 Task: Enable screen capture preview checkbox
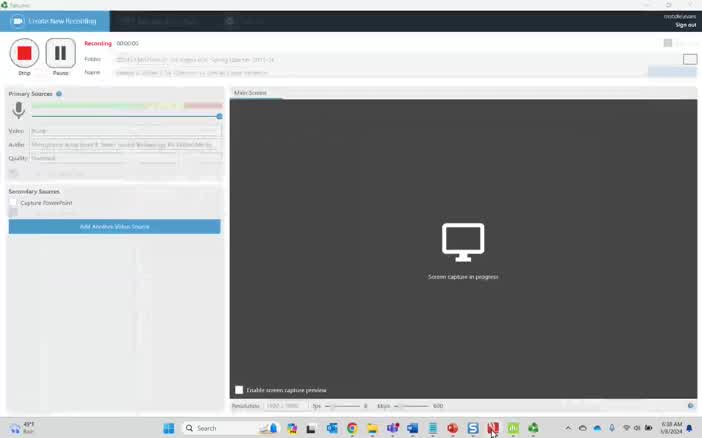(239, 390)
